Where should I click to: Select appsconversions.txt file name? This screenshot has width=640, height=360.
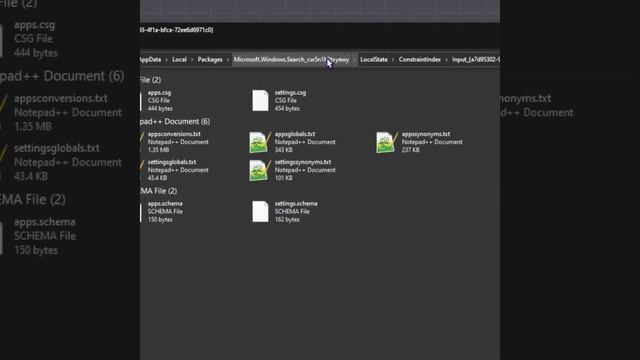[x=174, y=134]
